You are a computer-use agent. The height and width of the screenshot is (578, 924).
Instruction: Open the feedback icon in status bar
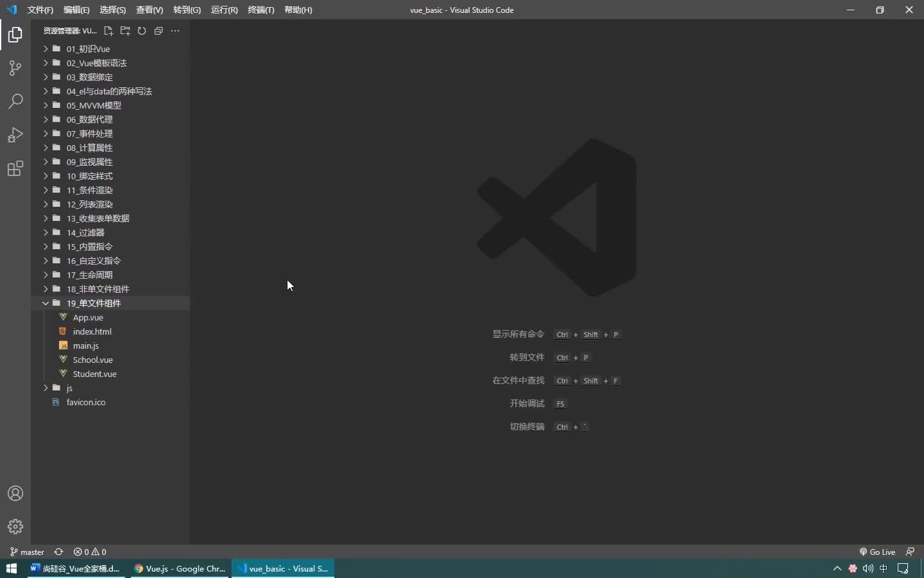[x=910, y=552]
